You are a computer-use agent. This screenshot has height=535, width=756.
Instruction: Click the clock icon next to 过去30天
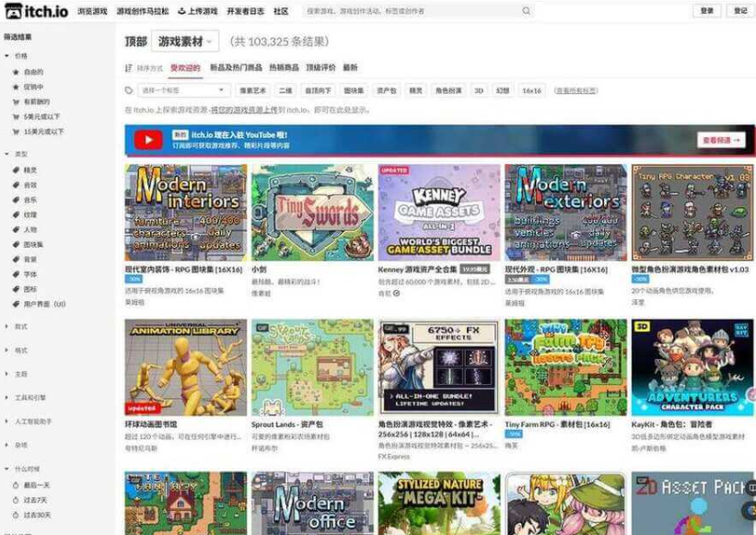(16, 515)
